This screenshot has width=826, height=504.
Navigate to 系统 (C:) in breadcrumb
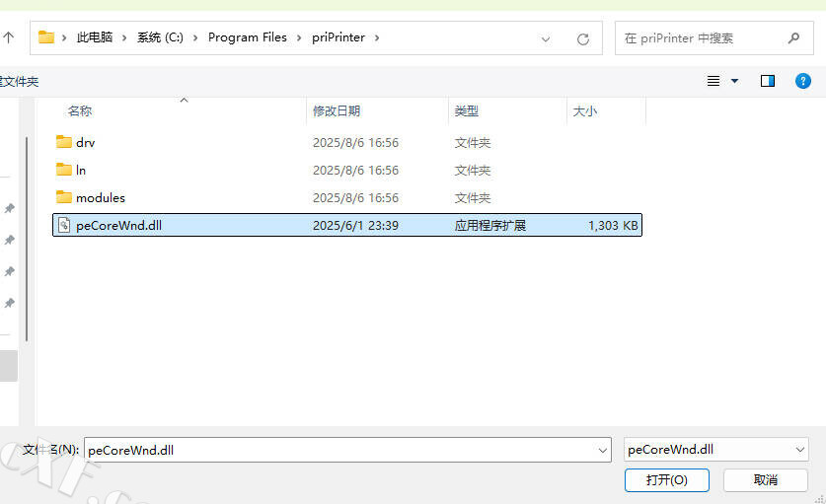(160, 37)
